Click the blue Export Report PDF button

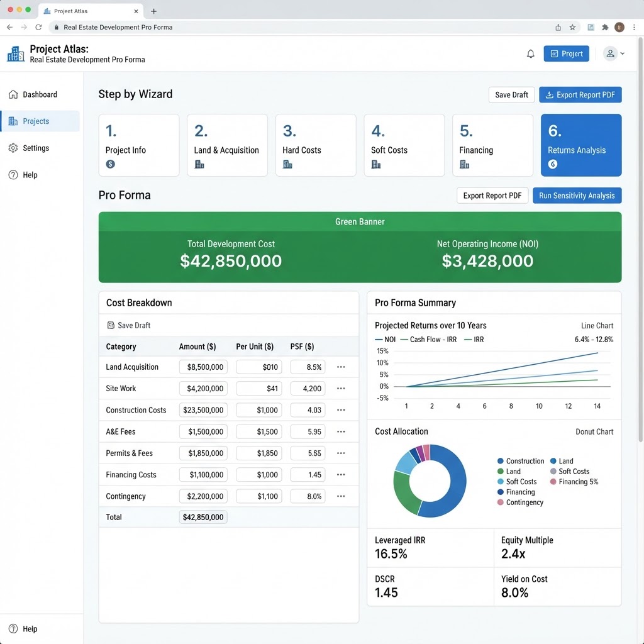(580, 95)
